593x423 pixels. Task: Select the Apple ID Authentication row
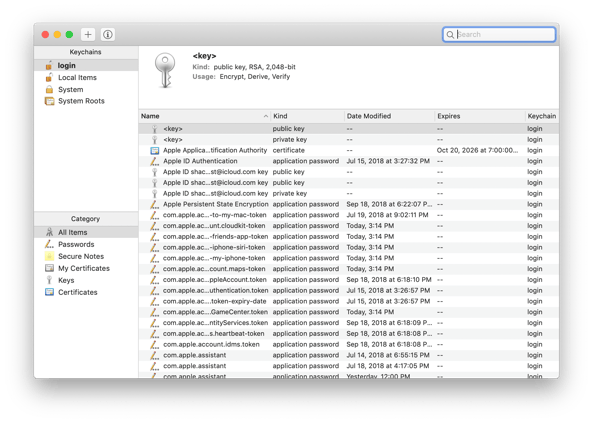(x=349, y=161)
